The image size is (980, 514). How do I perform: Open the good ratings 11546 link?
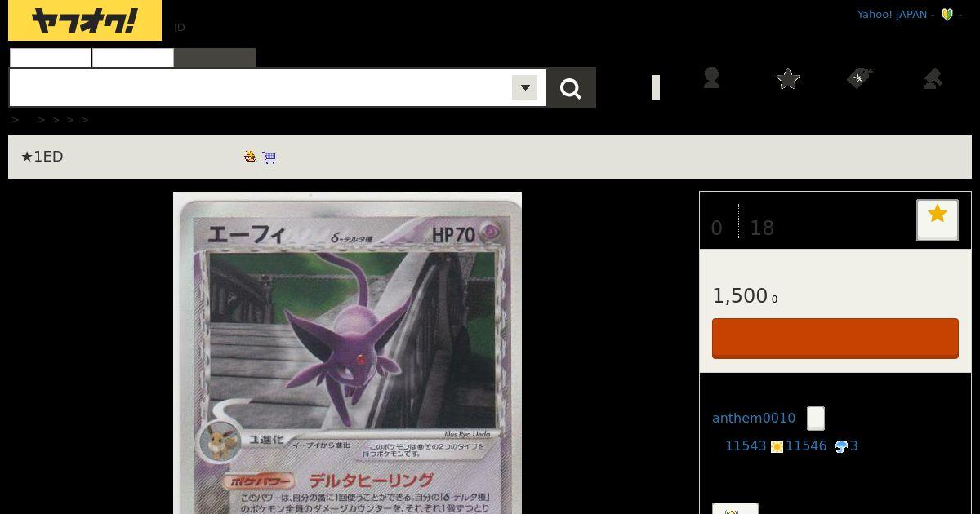[806, 445]
